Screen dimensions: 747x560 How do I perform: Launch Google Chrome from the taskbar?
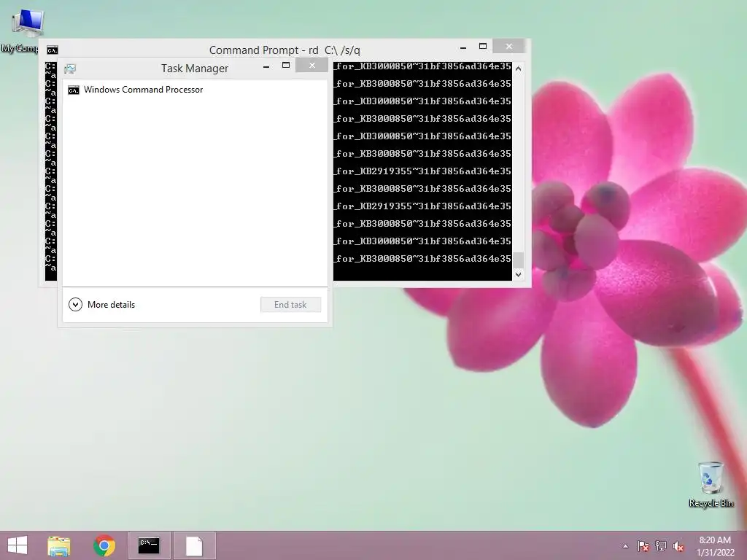tap(104, 545)
